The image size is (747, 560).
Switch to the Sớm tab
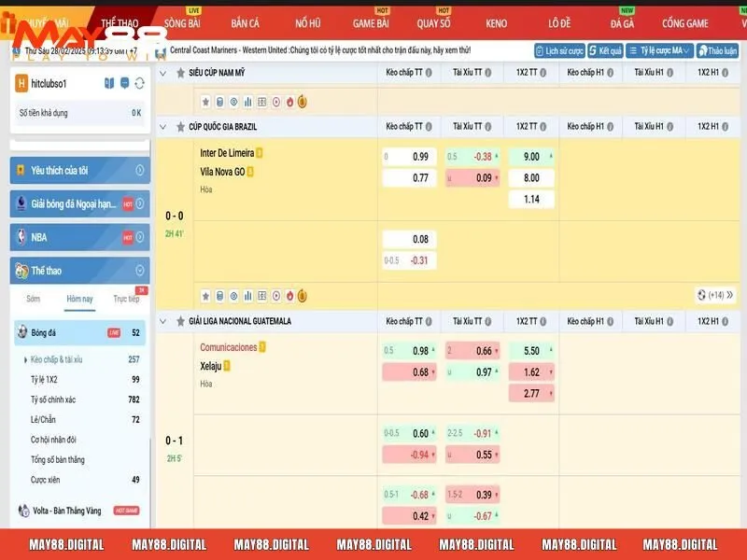pyautogui.click(x=33, y=299)
